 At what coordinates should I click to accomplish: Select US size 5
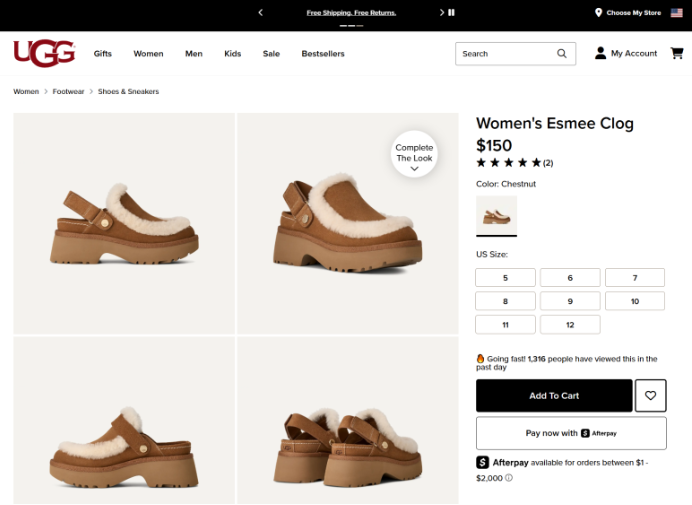tap(505, 277)
